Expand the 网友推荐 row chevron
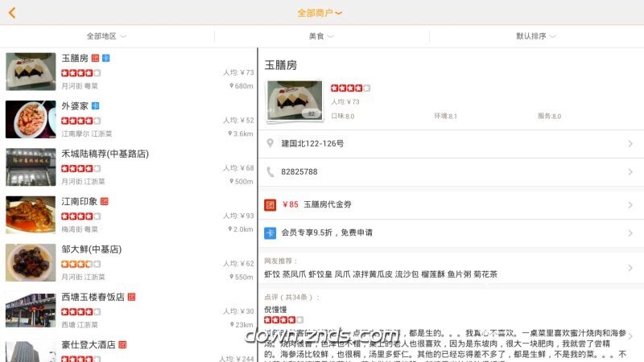The image size is (644, 362). [630, 268]
